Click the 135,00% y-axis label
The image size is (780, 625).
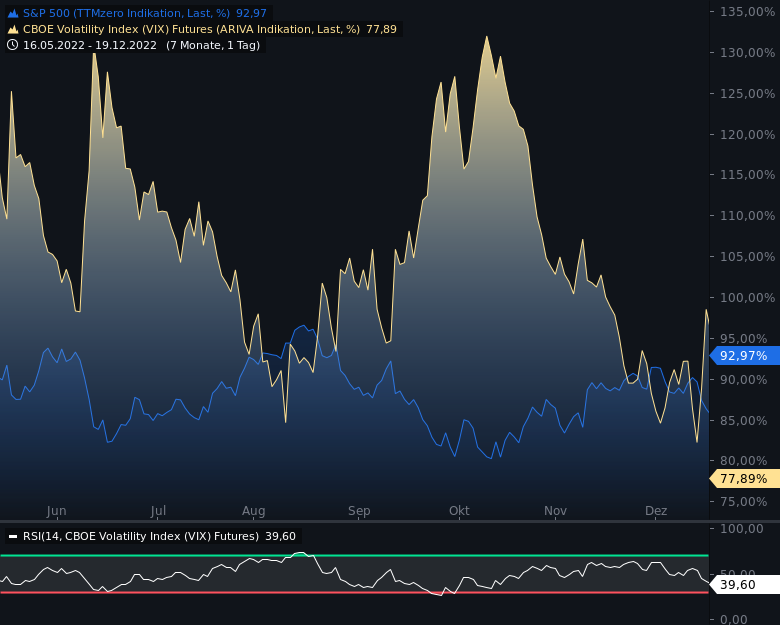pyautogui.click(x=743, y=11)
